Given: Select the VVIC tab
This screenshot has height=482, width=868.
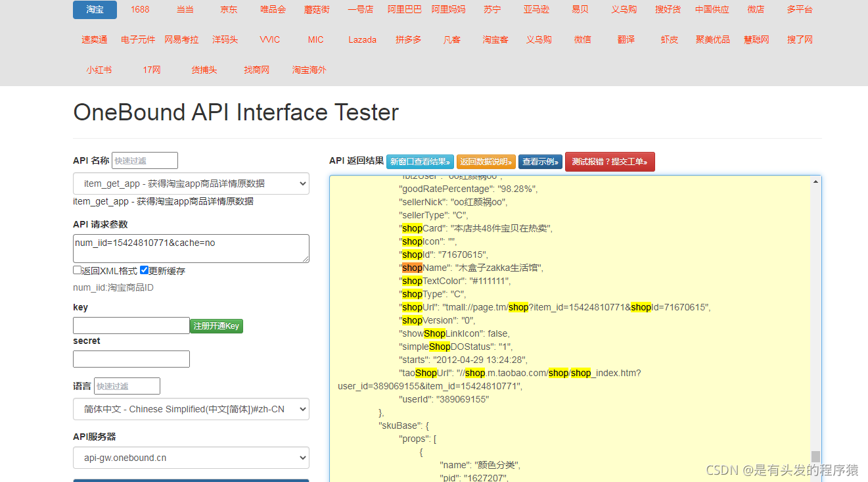Looking at the screenshot, I should coord(270,39).
